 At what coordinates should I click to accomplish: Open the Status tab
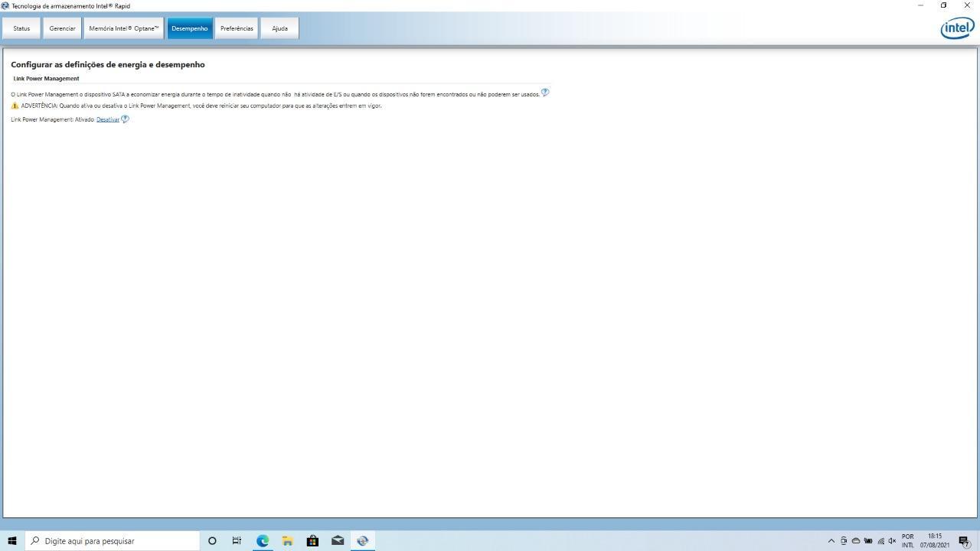(x=21, y=28)
